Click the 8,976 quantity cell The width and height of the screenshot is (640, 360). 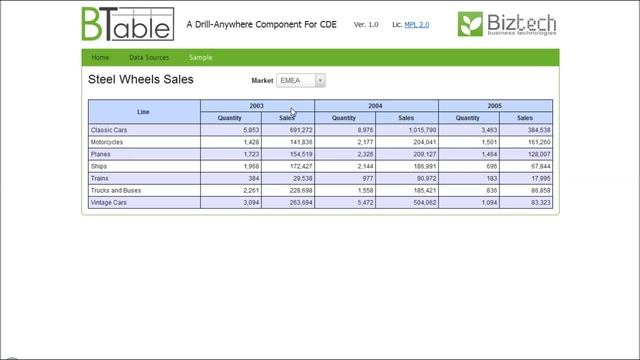click(345, 130)
